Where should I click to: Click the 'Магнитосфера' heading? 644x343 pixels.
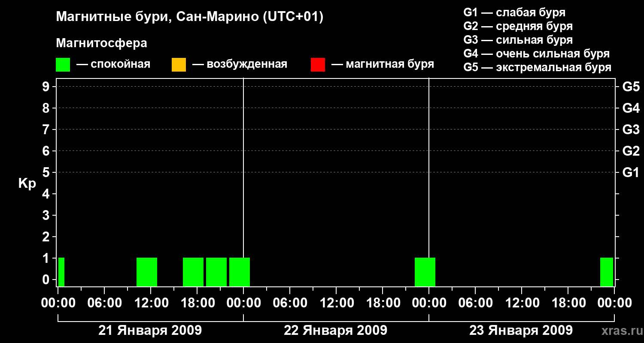pos(101,43)
